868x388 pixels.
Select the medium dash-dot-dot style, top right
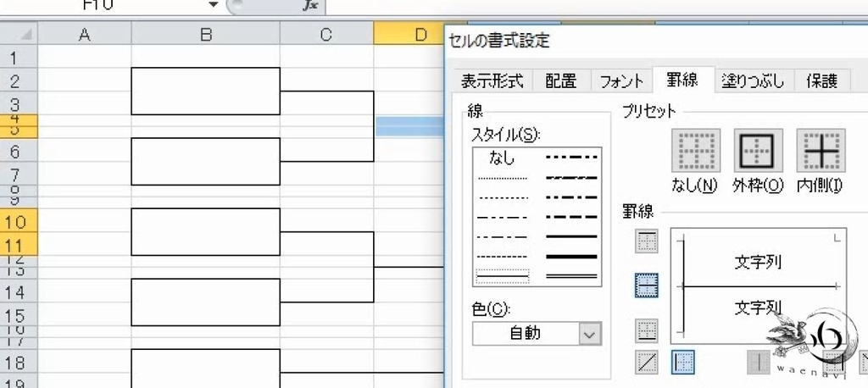tap(572, 158)
